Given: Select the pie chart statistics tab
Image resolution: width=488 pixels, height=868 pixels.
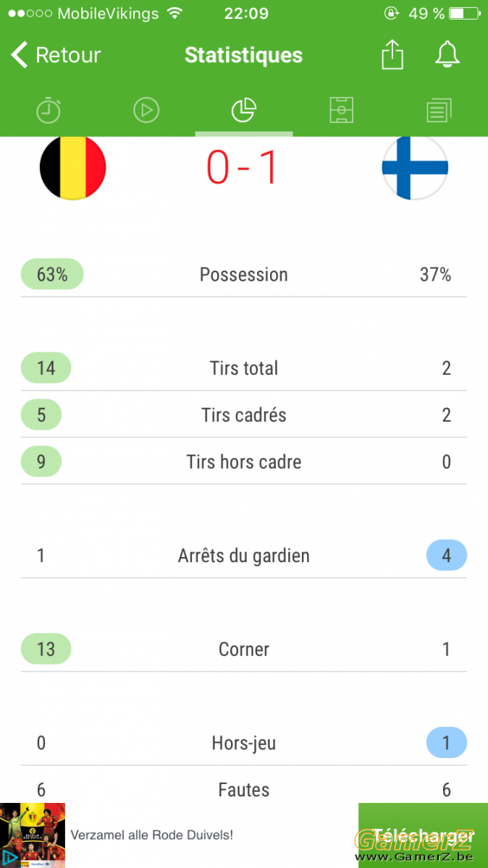Looking at the screenshot, I should (x=244, y=110).
